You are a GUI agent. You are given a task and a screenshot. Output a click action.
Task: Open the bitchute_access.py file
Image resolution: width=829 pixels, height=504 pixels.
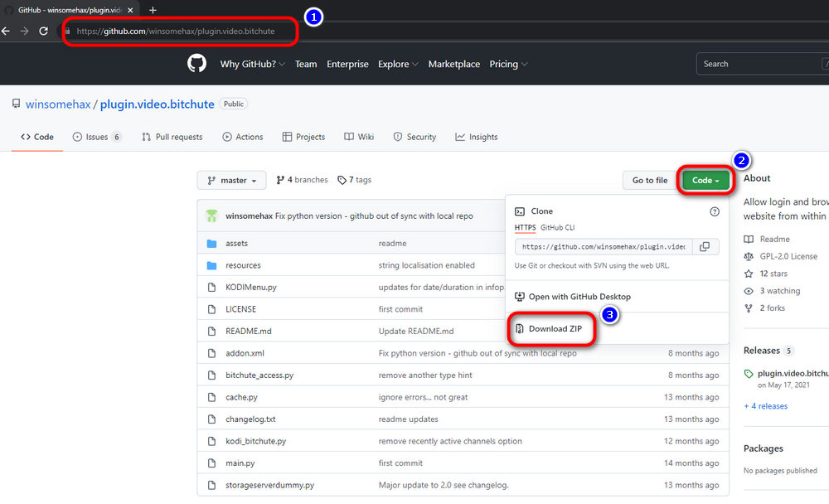tap(259, 375)
